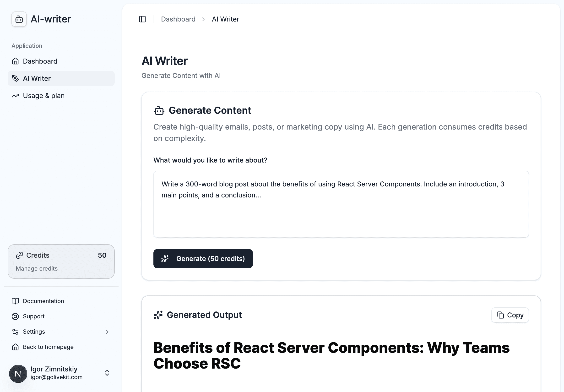Click the Documentation book icon

pos(15,301)
